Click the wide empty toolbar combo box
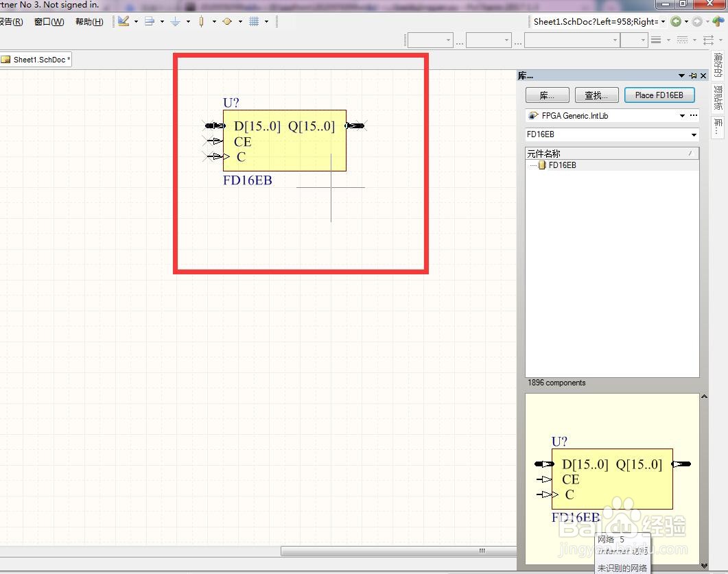 pos(572,40)
